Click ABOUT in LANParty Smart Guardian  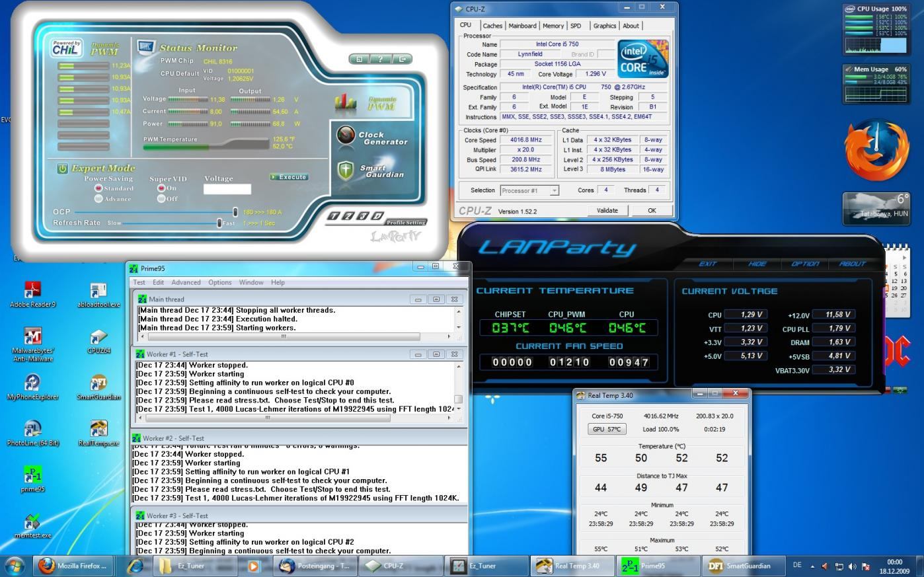[x=853, y=264]
